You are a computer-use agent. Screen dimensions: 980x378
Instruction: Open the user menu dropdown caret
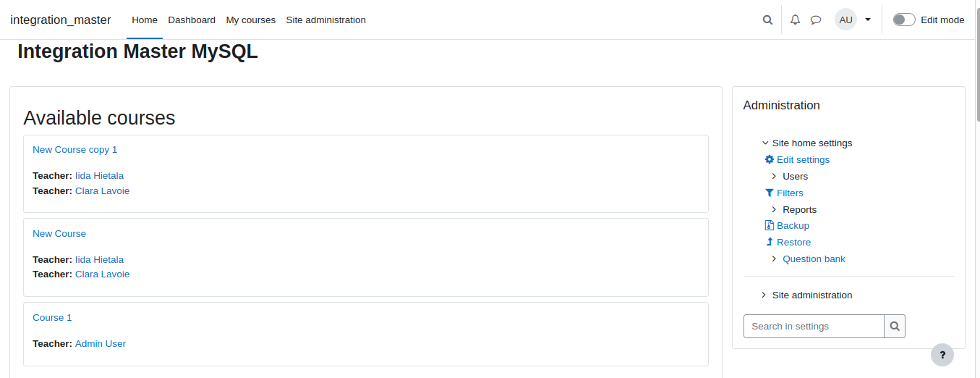868,20
